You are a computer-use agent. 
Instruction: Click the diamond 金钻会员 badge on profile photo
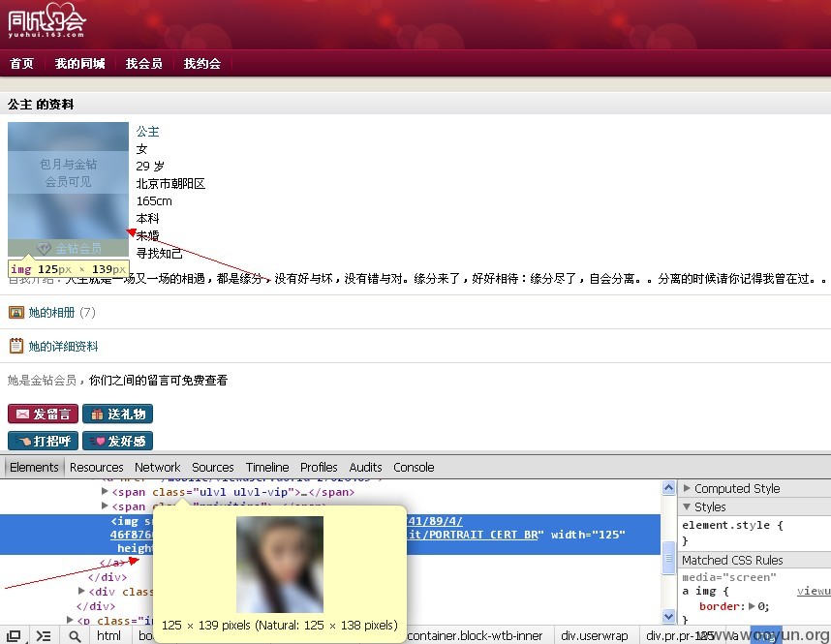[x=69, y=248]
